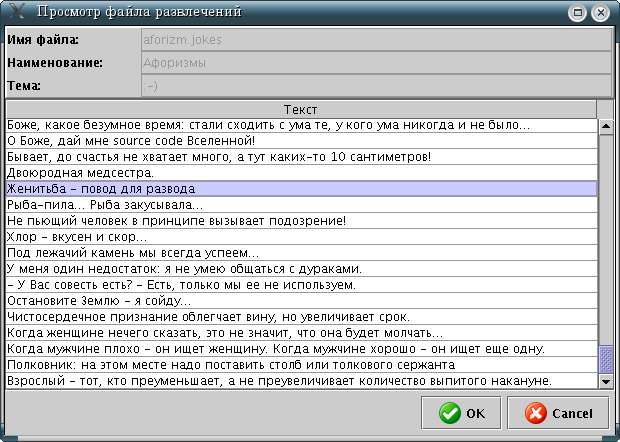
Task: Select the row 'Женитьба – повод для развода'
Action: point(300,189)
